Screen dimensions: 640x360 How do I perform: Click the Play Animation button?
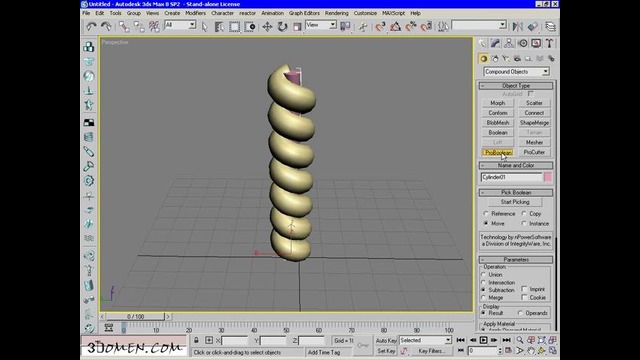coord(483,340)
